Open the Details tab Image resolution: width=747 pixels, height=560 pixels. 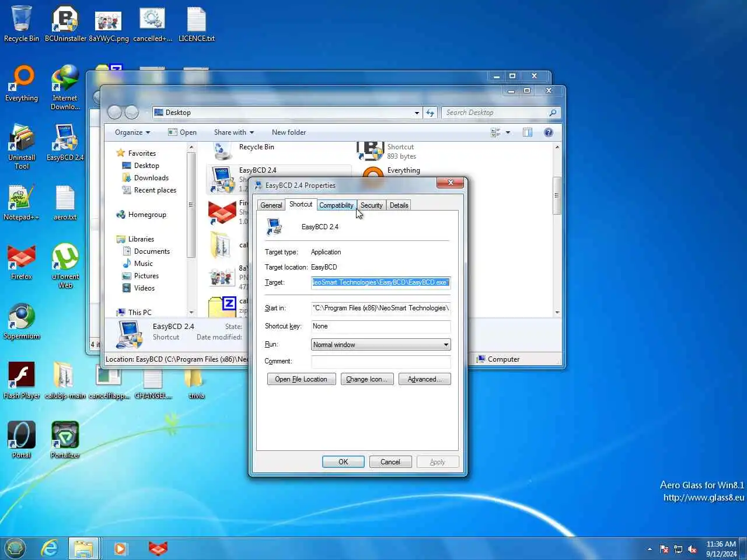coord(399,205)
